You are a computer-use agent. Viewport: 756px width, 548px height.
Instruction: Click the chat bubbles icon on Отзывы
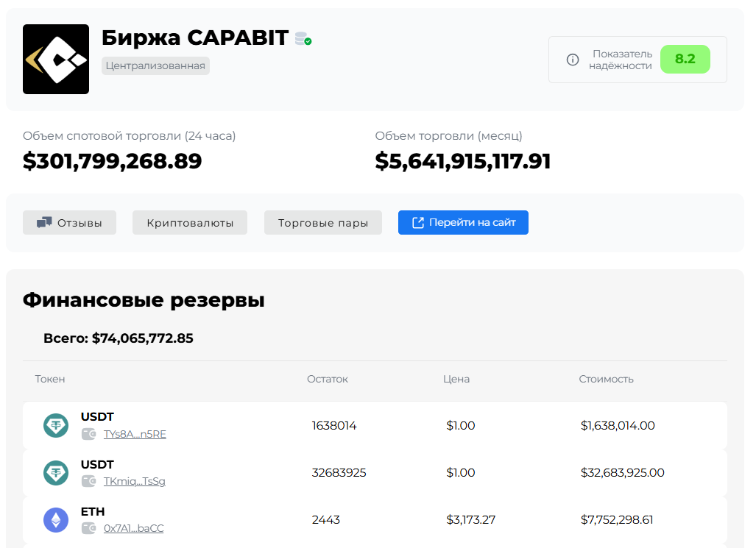point(44,222)
